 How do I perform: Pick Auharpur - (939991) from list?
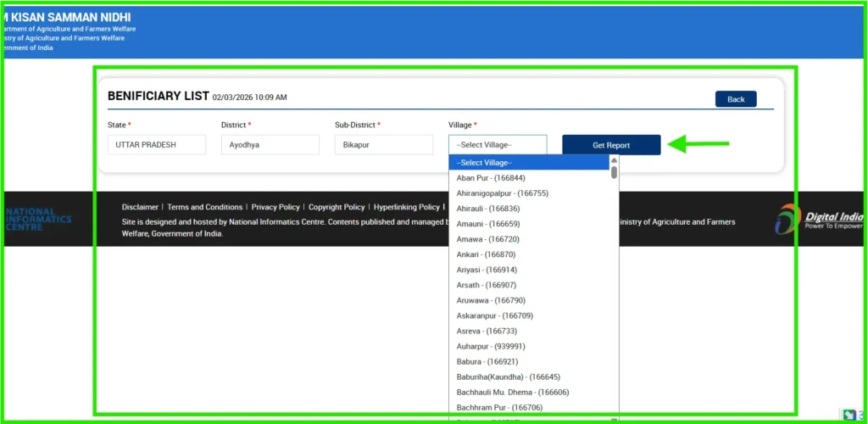coord(529,347)
